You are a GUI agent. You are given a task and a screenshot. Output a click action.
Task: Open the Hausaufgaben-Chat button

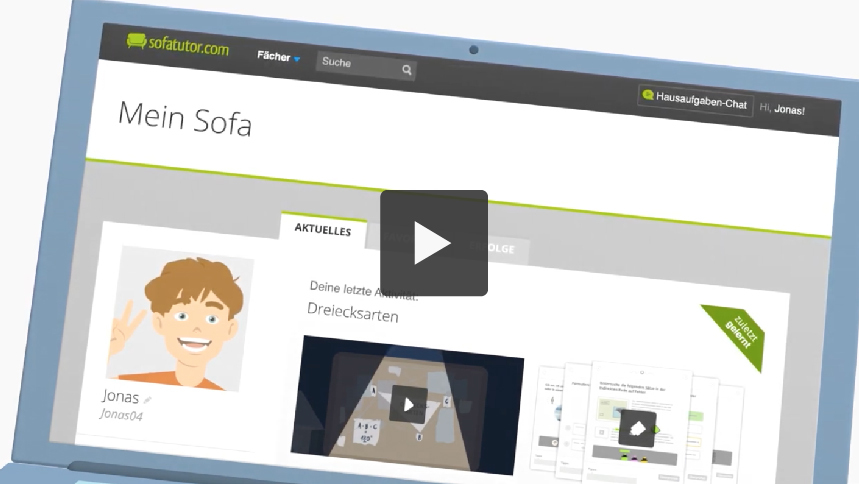pyautogui.click(x=701, y=101)
